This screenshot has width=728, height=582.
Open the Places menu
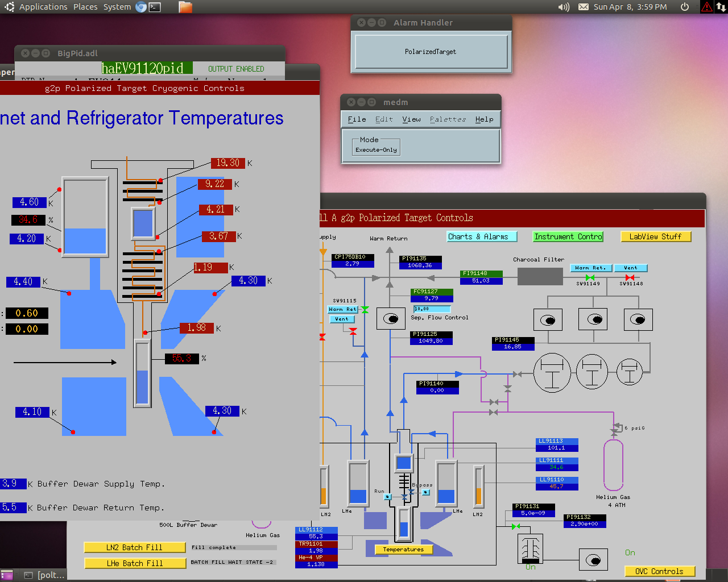[85, 7]
